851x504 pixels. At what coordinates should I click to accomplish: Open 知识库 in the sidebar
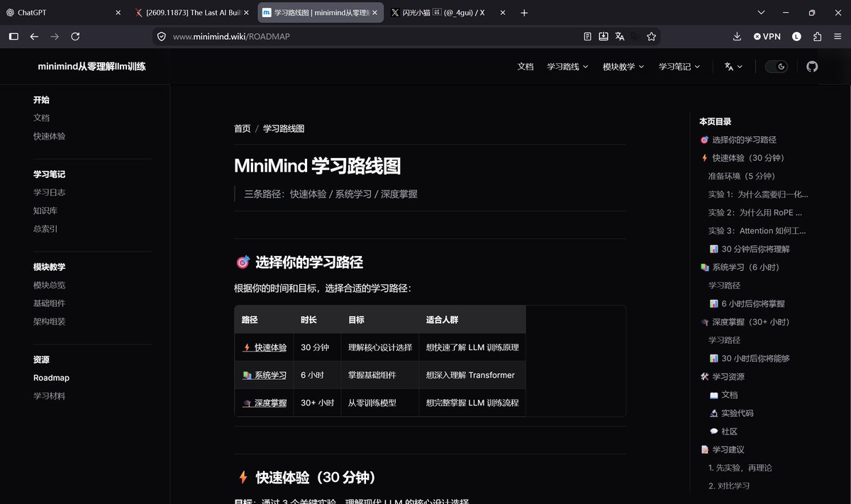45,211
